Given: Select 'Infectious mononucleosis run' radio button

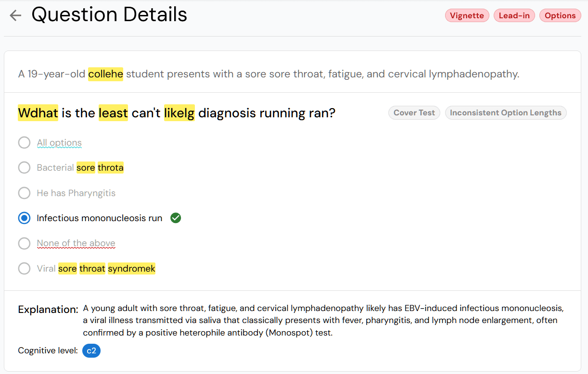Looking at the screenshot, I should point(24,218).
